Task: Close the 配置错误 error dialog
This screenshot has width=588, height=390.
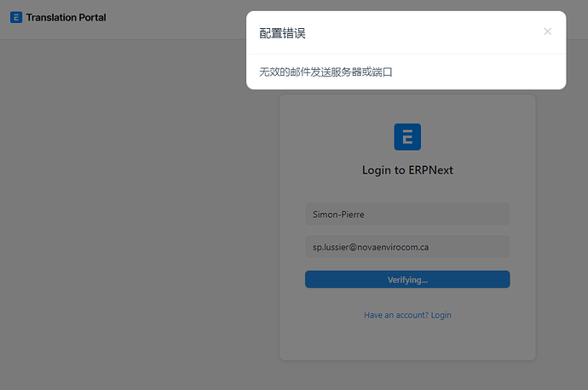Action: pos(547,32)
